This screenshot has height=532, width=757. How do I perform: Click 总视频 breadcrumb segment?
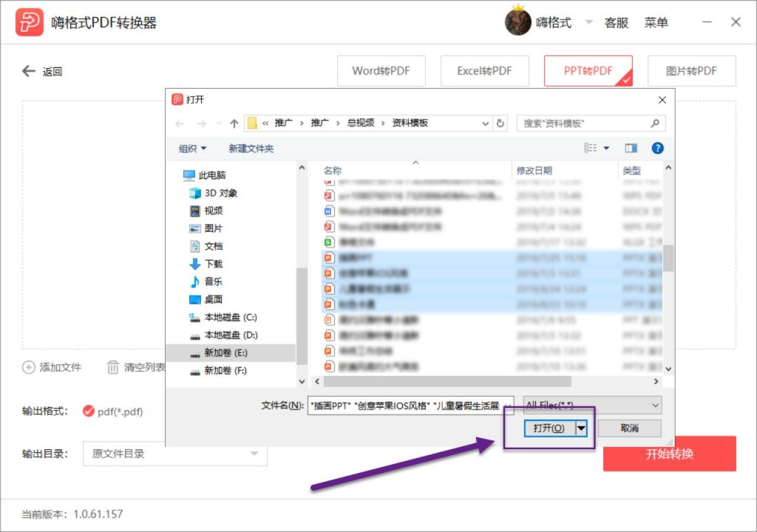361,123
